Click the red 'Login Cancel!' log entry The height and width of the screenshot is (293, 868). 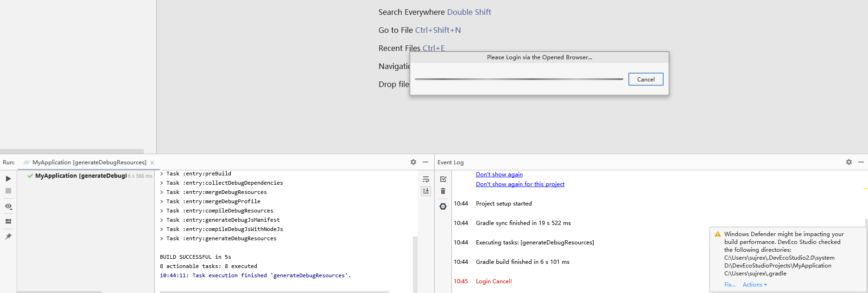[494, 281]
